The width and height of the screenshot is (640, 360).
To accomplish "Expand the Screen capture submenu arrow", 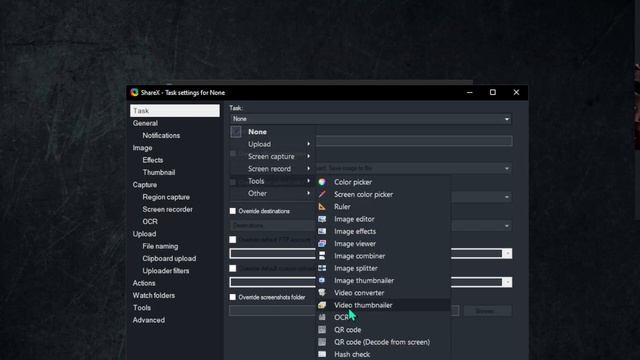I will pos(309,156).
